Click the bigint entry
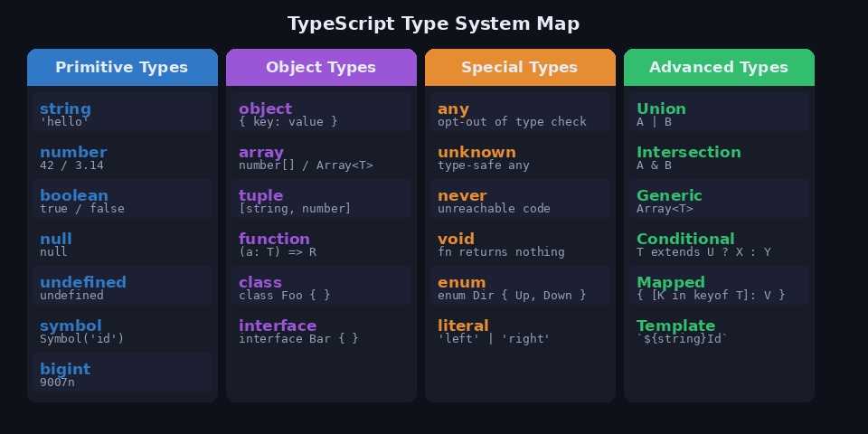Image resolution: width=868 pixels, height=434 pixels. click(x=122, y=373)
